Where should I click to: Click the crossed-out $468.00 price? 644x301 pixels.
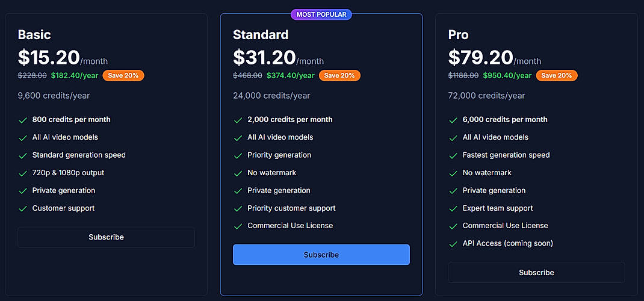(x=247, y=76)
